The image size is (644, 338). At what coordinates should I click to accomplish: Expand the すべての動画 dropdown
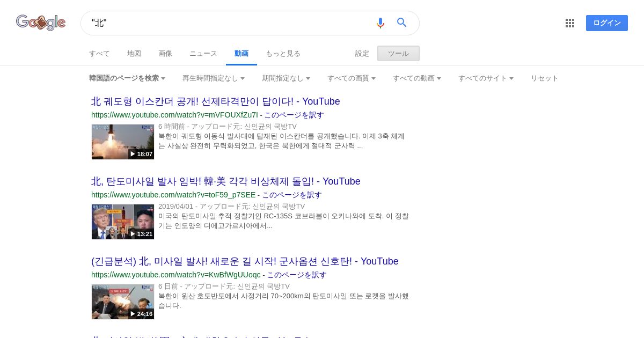coord(417,78)
